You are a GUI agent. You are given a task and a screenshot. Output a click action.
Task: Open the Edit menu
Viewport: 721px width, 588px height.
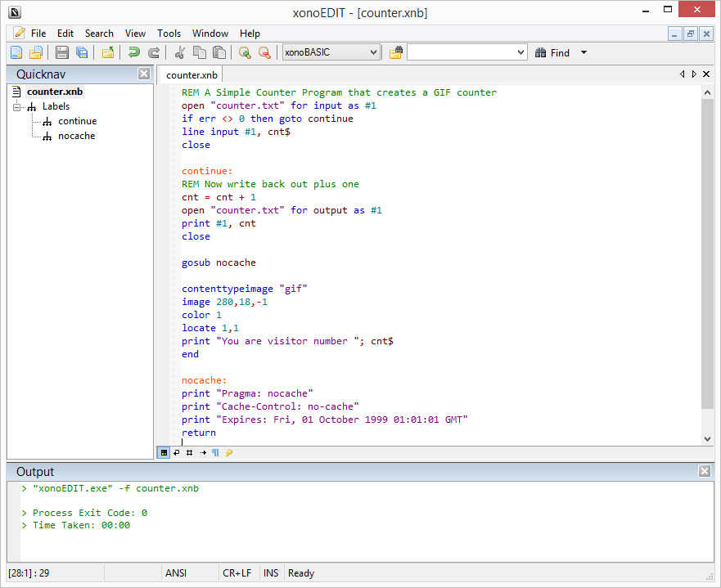[x=65, y=34]
